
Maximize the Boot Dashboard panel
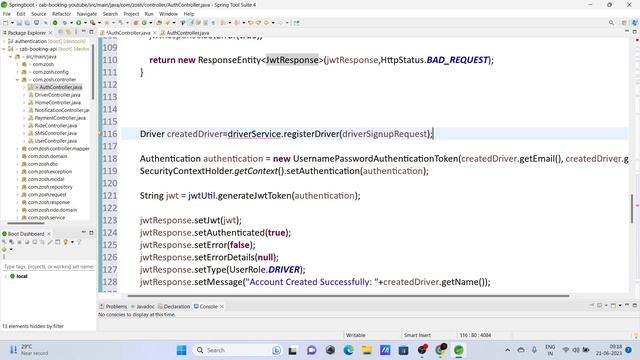[x=91, y=233]
